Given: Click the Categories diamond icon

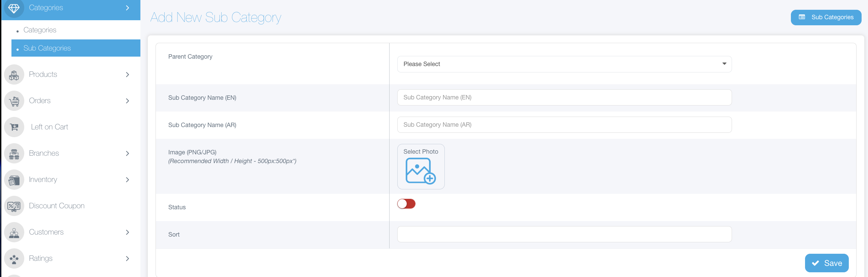Looking at the screenshot, I should 14,8.
